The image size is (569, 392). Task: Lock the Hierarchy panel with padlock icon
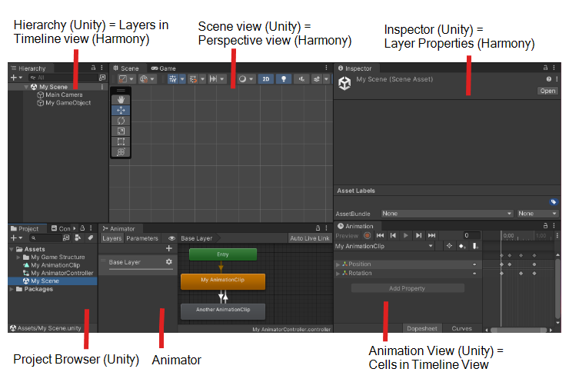point(93,68)
